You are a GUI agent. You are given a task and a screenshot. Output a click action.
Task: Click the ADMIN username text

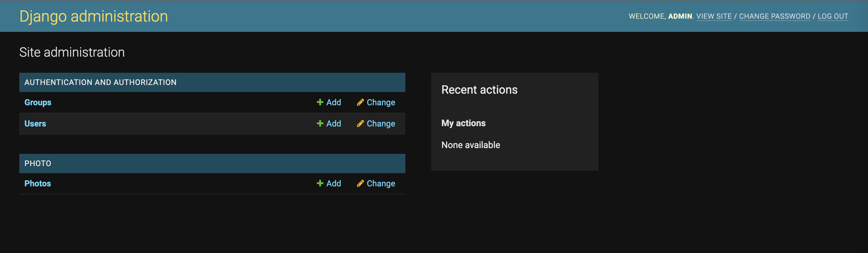coord(680,16)
